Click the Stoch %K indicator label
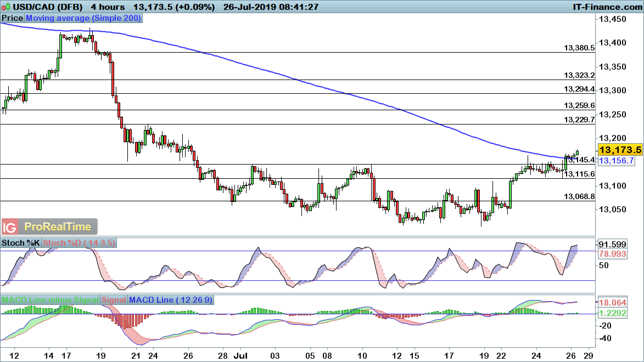This screenshot has height=362, width=644. coord(20,243)
